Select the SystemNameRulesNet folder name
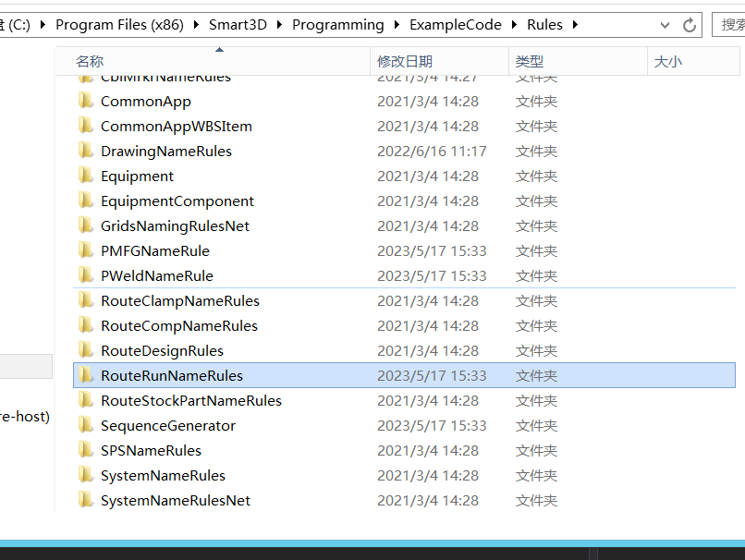Image resolution: width=745 pixels, height=560 pixels. coord(176,500)
